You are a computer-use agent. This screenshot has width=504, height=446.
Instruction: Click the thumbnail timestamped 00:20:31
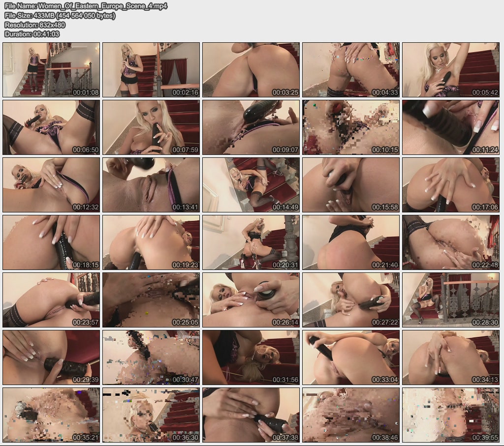pos(251,242)
